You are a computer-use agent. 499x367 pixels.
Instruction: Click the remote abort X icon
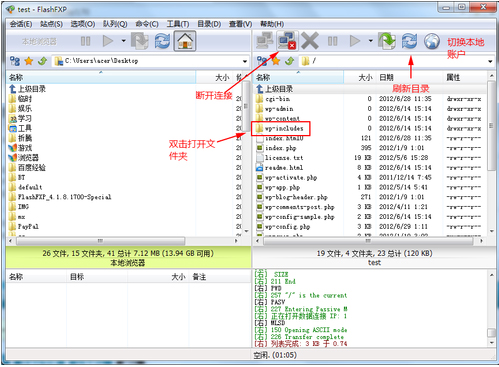click(310, 41)
